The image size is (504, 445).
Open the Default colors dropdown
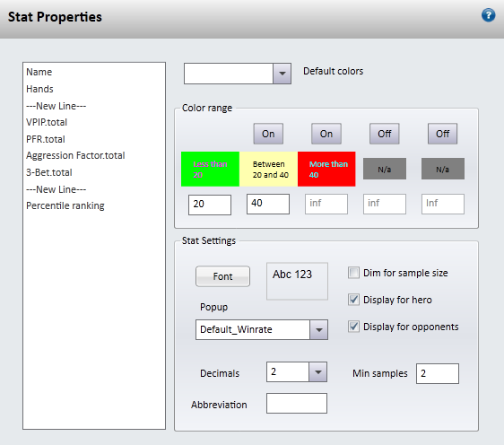[282, 74]
